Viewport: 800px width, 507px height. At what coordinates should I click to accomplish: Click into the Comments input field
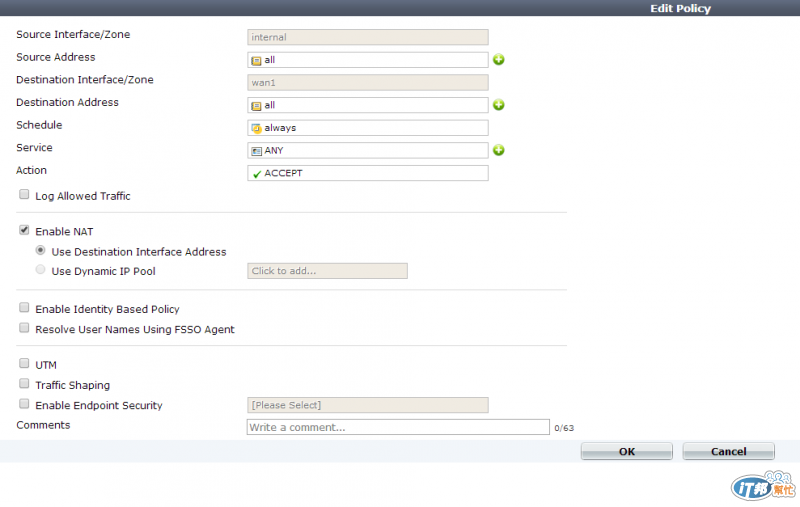pyautogui.click(x=398, y=427)
